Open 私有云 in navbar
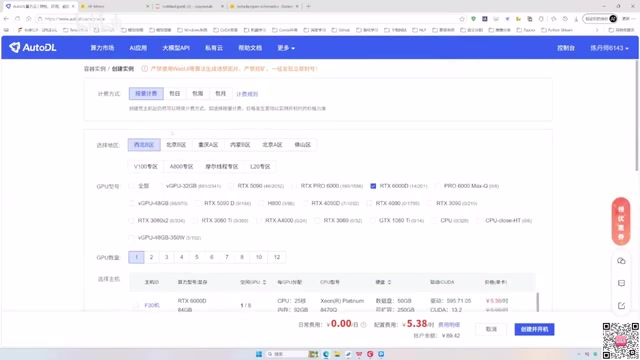The width and height of the screenshot is (640, 360). pyautogui.click(x=214, y=48)
